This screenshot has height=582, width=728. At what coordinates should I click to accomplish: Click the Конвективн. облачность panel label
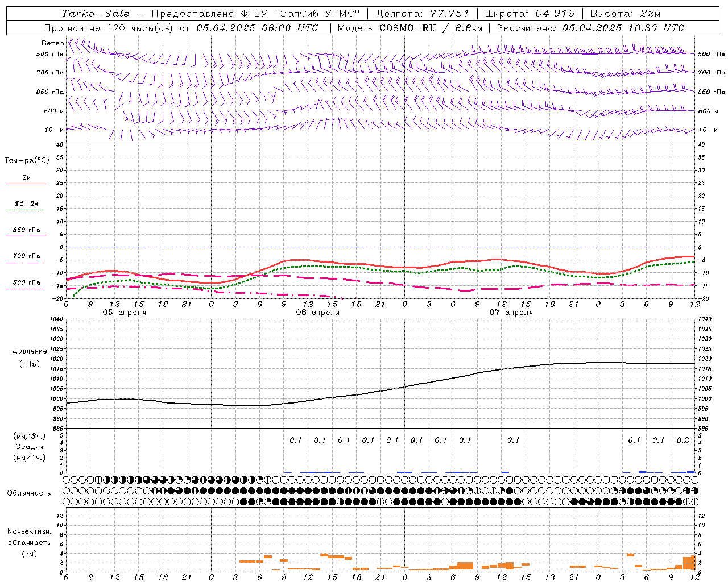tap(29, 537)
